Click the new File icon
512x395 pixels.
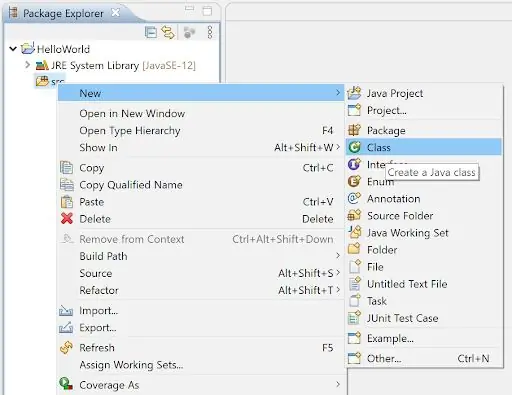(355, 266)
